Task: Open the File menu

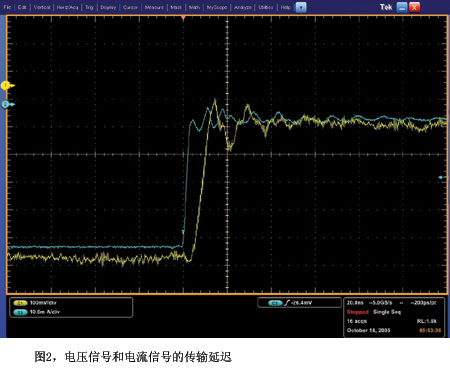Action: 7,7
